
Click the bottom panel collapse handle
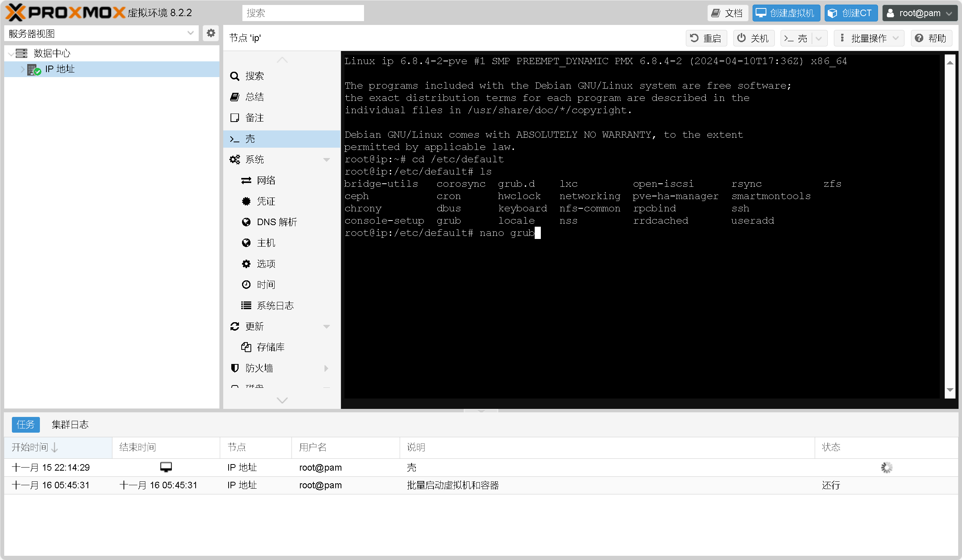tap(481, 410)
